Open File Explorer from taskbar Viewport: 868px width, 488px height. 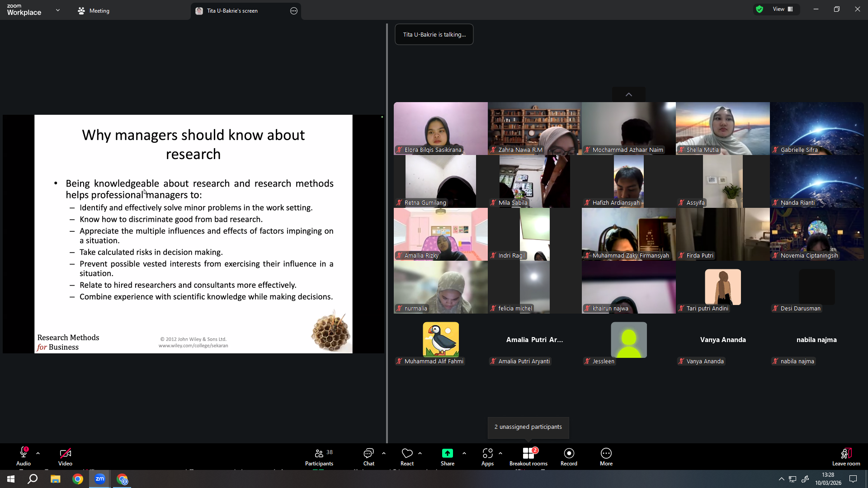click(55, 479)
